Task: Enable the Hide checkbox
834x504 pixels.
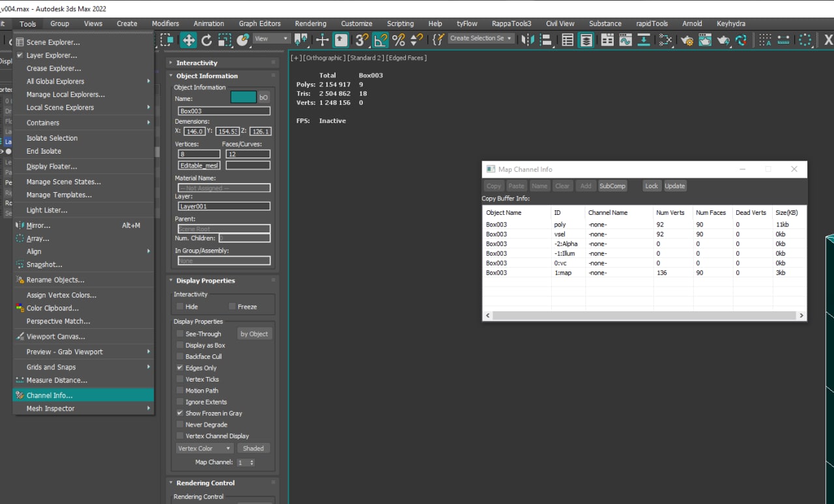Action: 180,307
